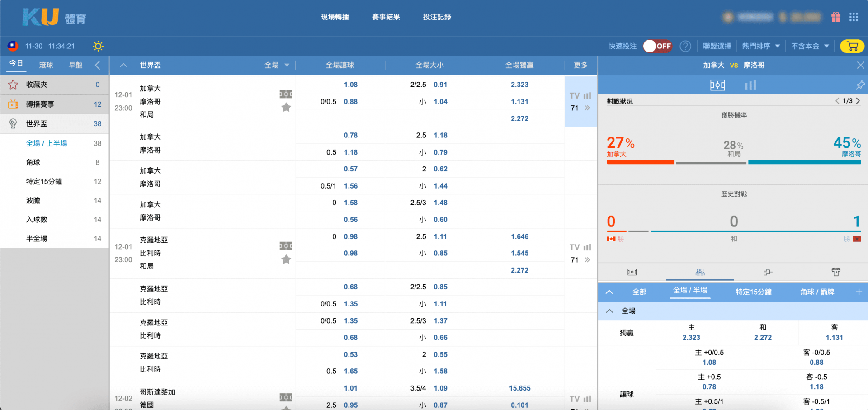
Task: Bet 克羅地亞 win at 1.646
Action: point(520,236)
